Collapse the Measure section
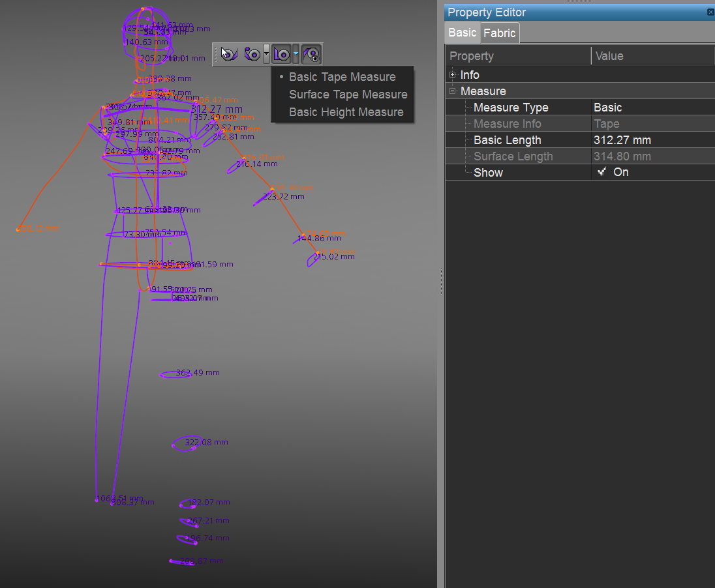Image resolution: width=715 pixels, height=588 pixels. coord(452,91)
